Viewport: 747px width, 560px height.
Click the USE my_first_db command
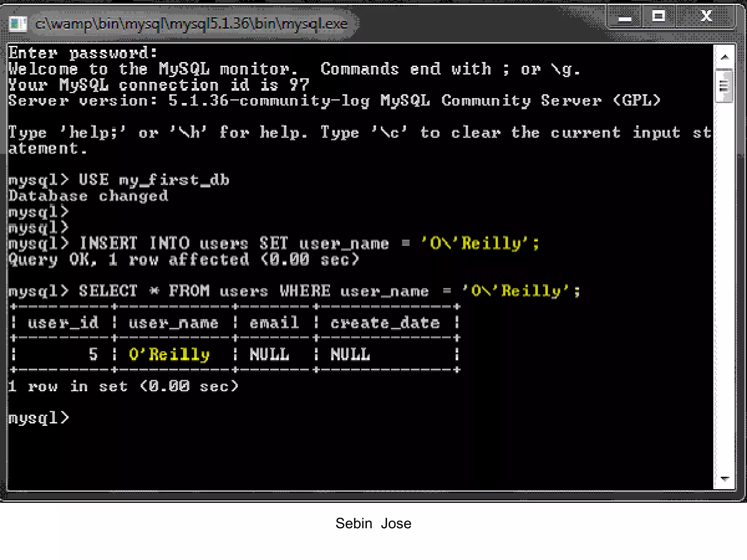pos(154,180)
